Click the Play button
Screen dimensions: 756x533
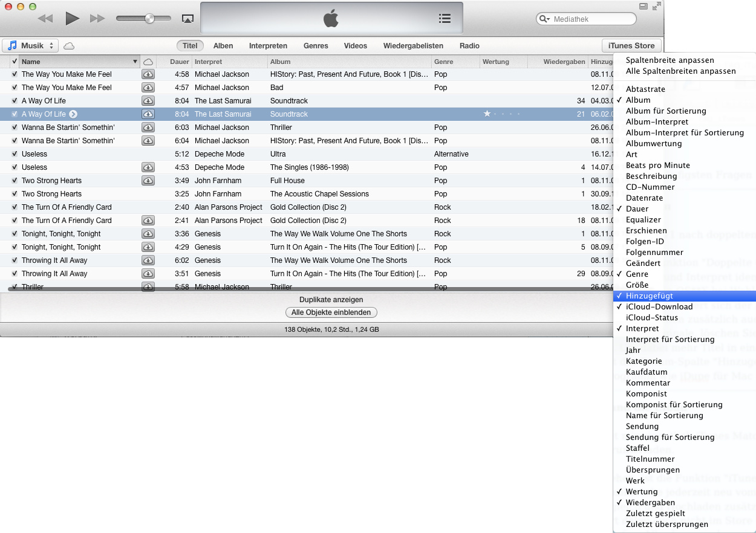coord(73,18)
